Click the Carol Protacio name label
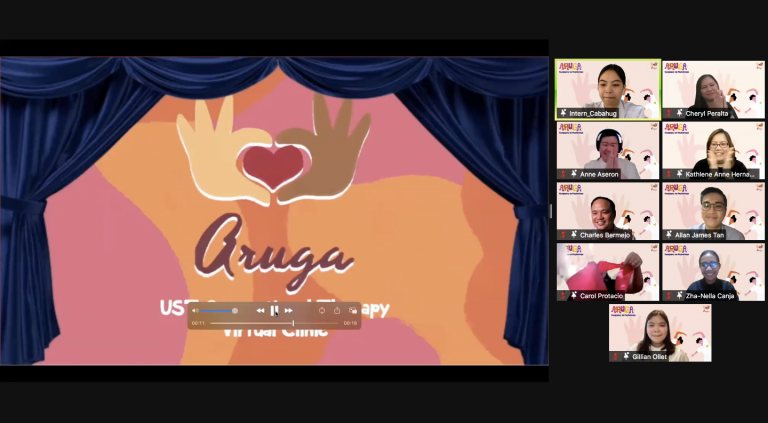The height and width of the screenshot is (423, 768). [601, 296]
